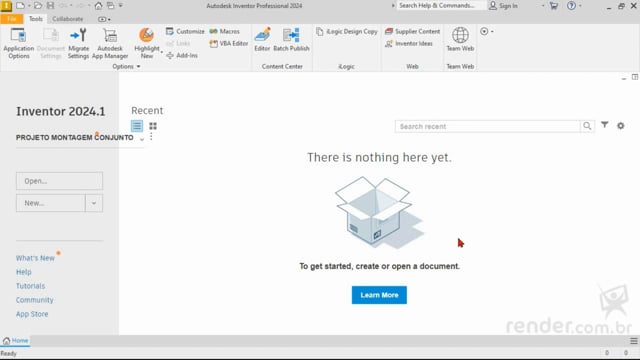Screen dimensions: 640x360
Task: Click the New file icon in quick access toolbar
Action: [x=20, y=6]
